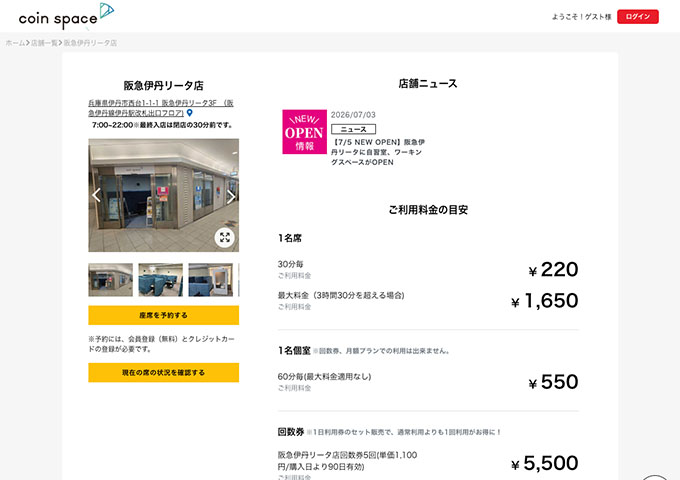Click the fullscreen expand icon on photo

(x=225, y=237)
